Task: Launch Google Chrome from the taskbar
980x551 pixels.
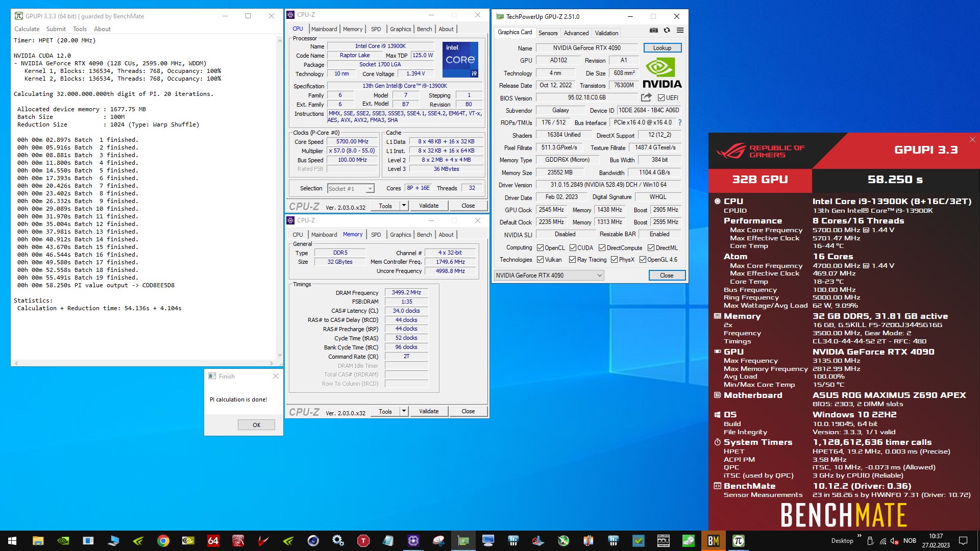Action: tap(163, 541)
